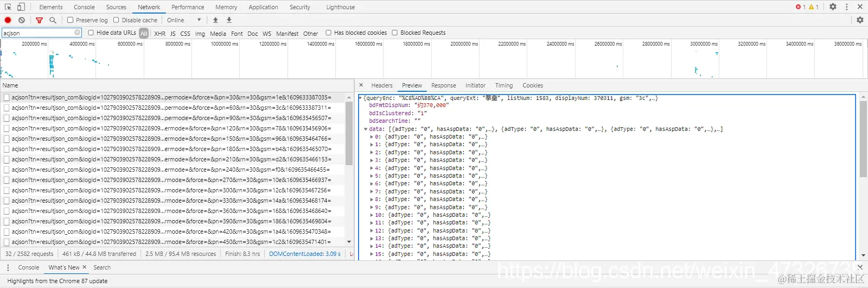Toggle Hide data URLs checkbox
The width and height of the screenshot is (868, 288).
point(91,33)
